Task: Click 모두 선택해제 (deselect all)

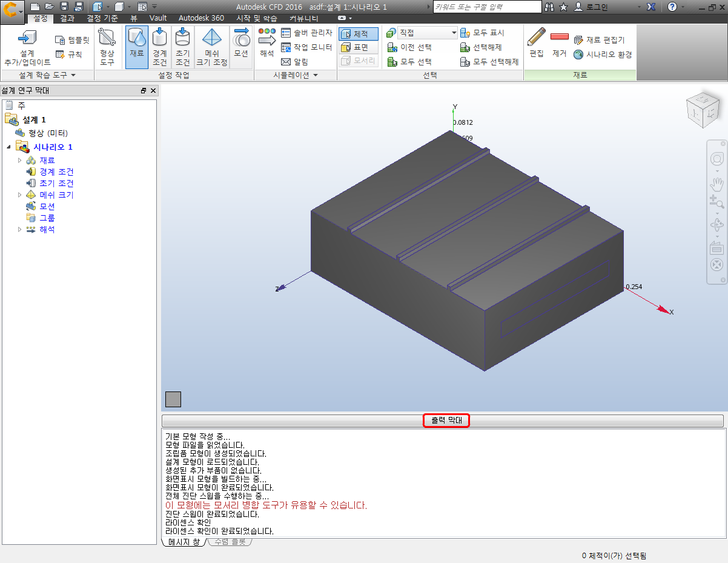Action: pos(489,61)
